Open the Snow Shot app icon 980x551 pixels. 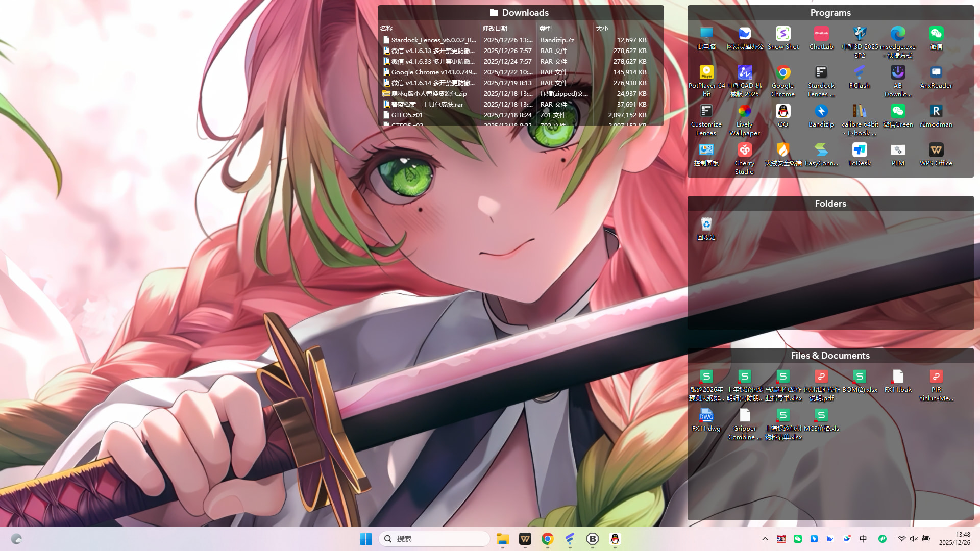pyautogui.click(x=783, y=34)
